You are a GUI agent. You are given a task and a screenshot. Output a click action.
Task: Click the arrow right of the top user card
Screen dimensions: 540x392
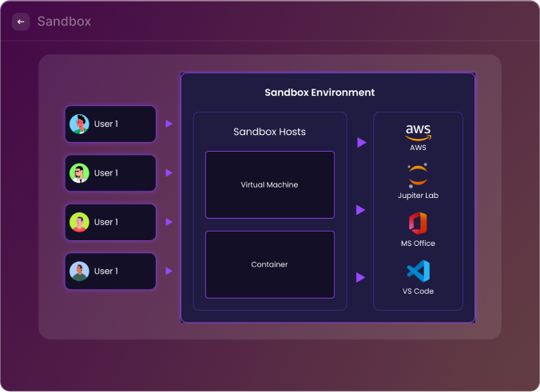tap(169, 124)
